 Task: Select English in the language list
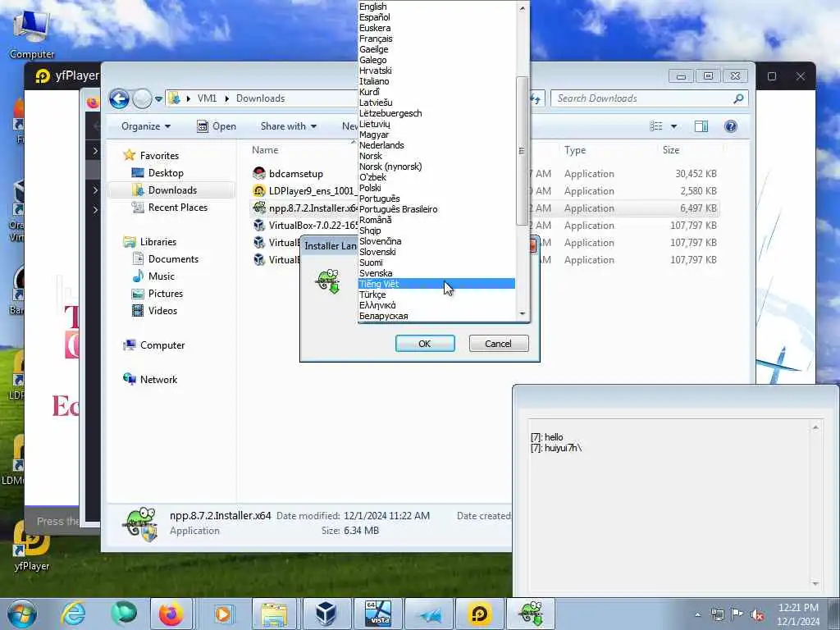(436, 7)
